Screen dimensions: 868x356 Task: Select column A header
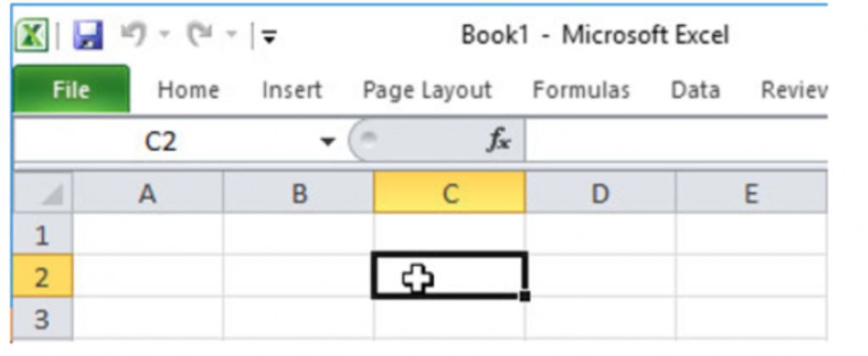pos(148,195)
